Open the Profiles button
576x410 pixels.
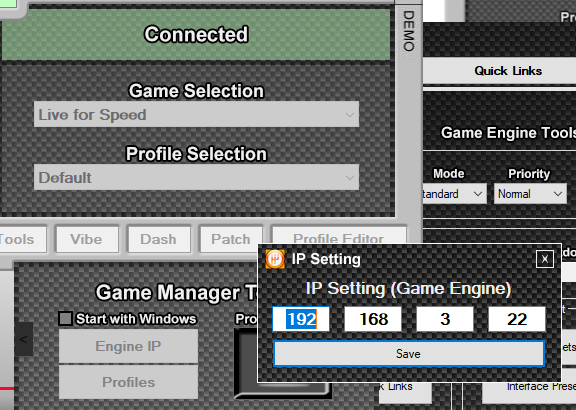[128, 382]
